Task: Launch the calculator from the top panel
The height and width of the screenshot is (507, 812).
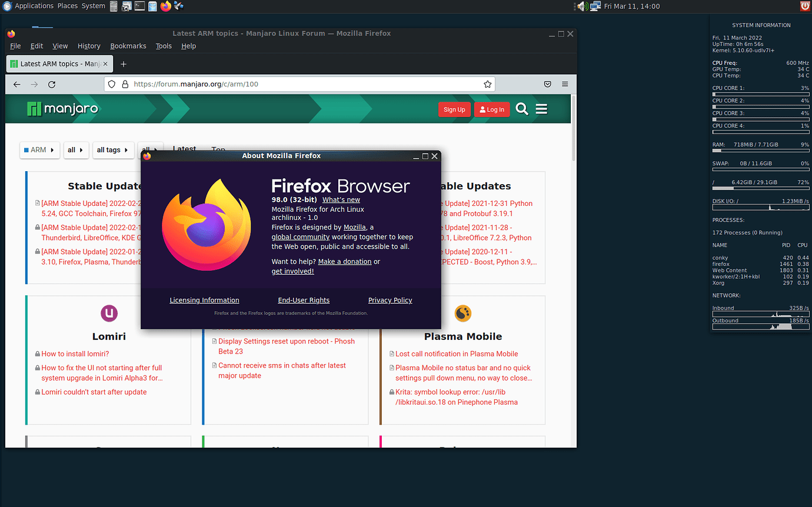Action: [113, 6]
